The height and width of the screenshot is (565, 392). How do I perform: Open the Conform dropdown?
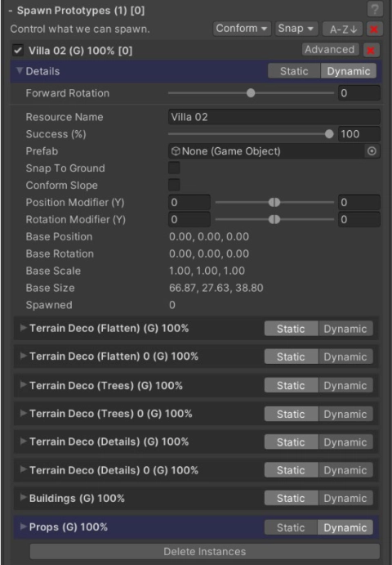pyautogui.click(x=243, y=29)
